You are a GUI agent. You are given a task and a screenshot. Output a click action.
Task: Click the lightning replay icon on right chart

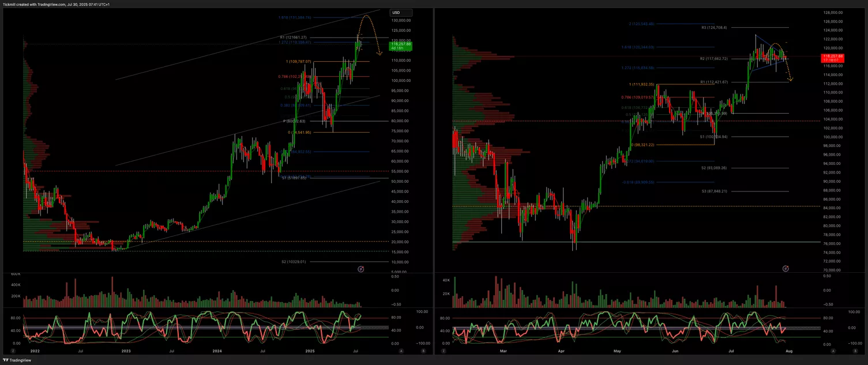tap(786, 269)
